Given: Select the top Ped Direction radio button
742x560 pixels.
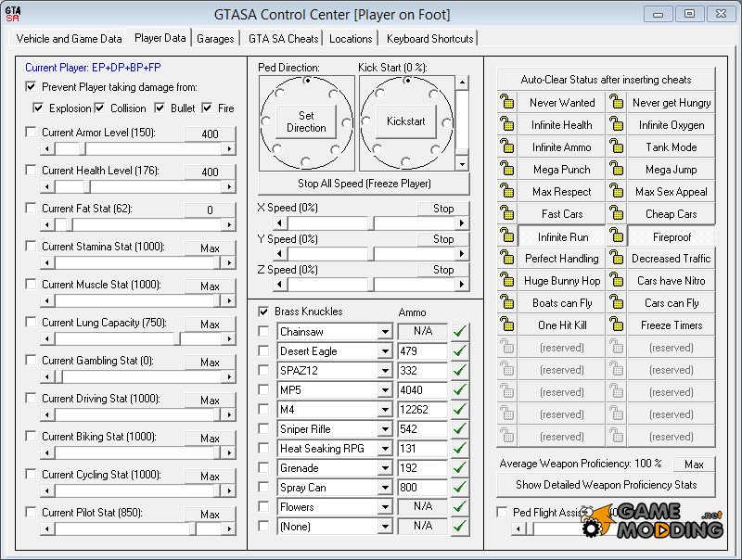Looking at the screenshot, I should click(x=307, y=81).
